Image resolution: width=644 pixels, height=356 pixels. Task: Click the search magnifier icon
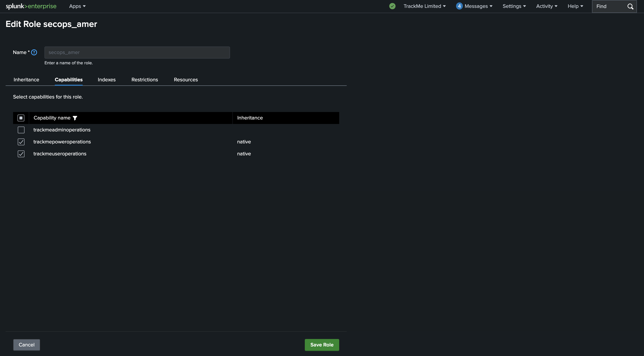pyautogui.click(x=630, y=7)
